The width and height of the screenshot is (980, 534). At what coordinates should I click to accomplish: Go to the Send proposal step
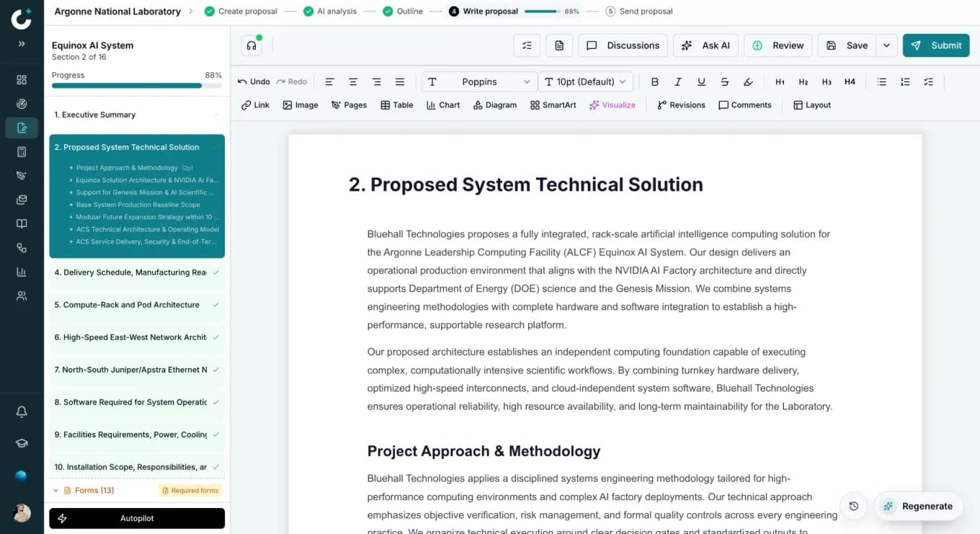point(639,12)
